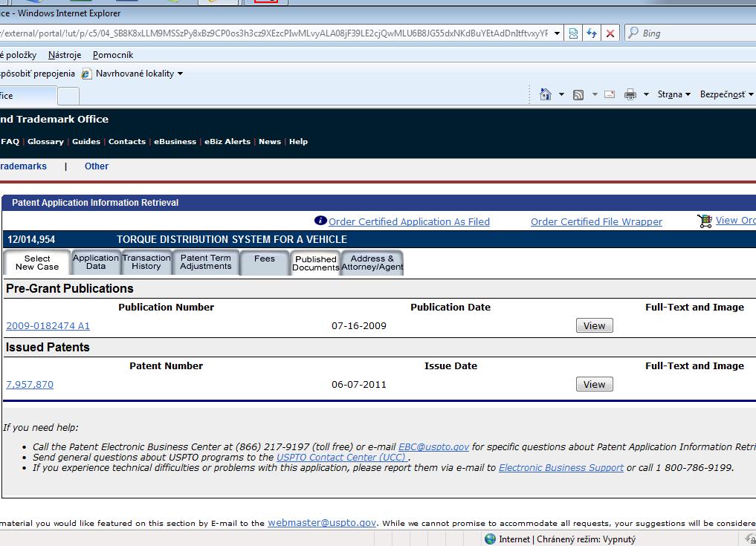Click the title TORQUE DISTRIBUTION SYSTEM FOR A VEHICLE
The width and height of the screenshot is (756, 546).
click(232, 239)
